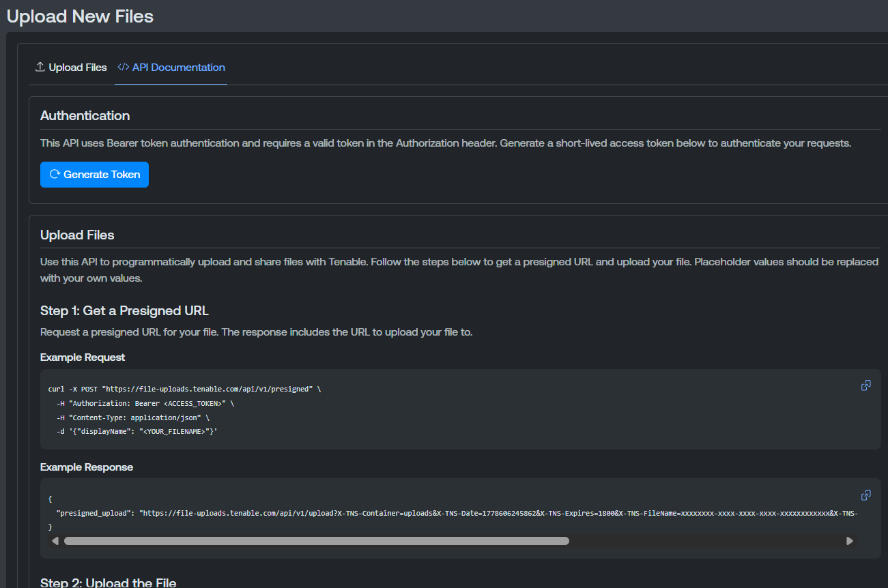Image resolution: width=888 pixels, height=588 pixels.
Task: Click the Step 1: Get a Presigned URL heading
Action: tap(124, 311)
